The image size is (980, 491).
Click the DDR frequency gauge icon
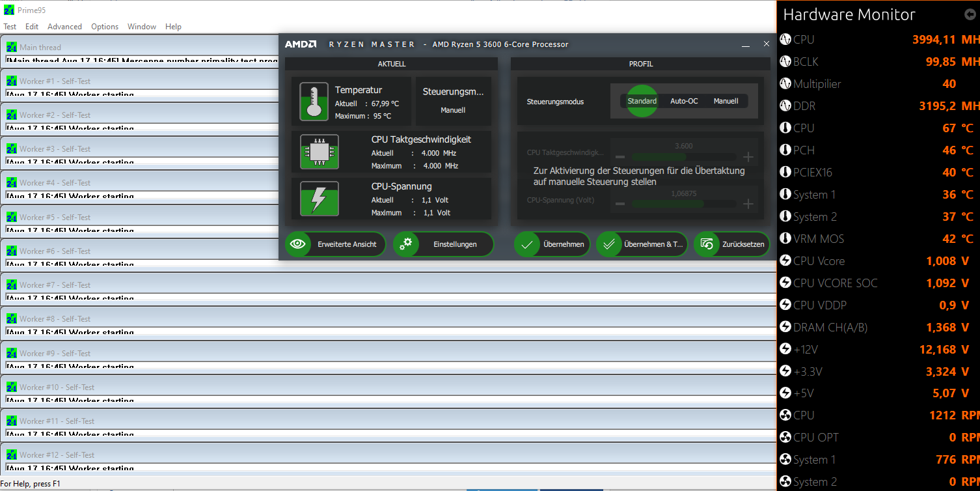click(x=785, y=106)
